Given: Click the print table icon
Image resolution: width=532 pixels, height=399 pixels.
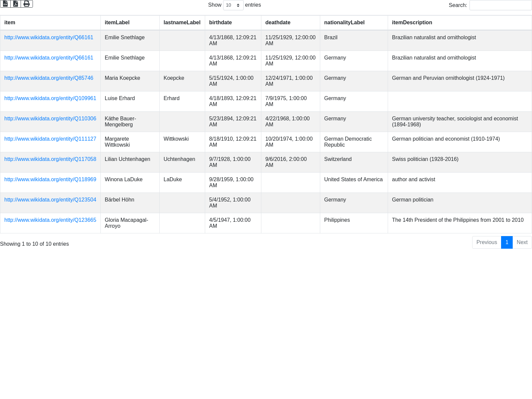Looking at the screenshot, I should (x=27, y=4).
